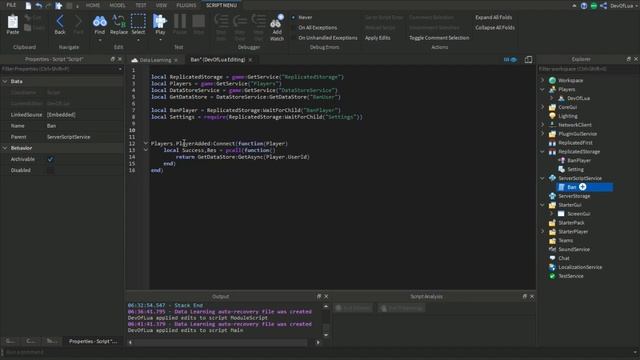Click the plus icon beside Ban script
The image size is (640, 360).
pyautogui.click(x=582, y=187)
